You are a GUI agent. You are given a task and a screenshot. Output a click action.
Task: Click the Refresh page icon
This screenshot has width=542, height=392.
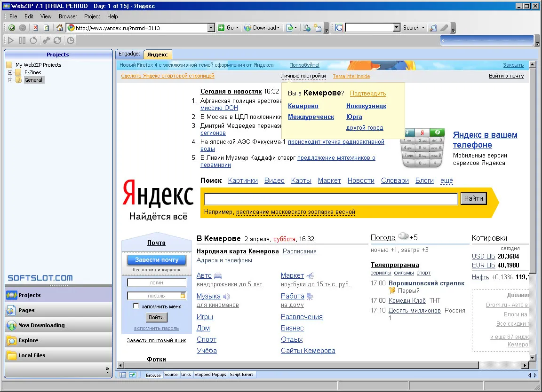(x=46, y=28)
